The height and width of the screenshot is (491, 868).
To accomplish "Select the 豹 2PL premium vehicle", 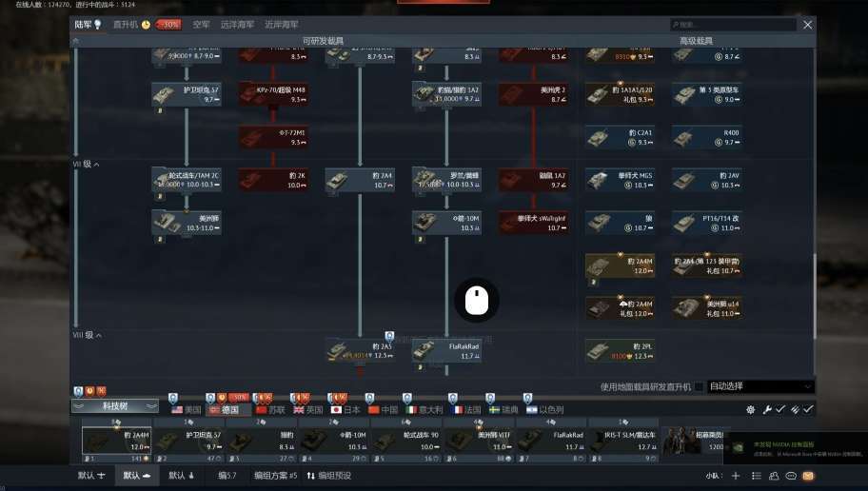I will click(620, 351).
